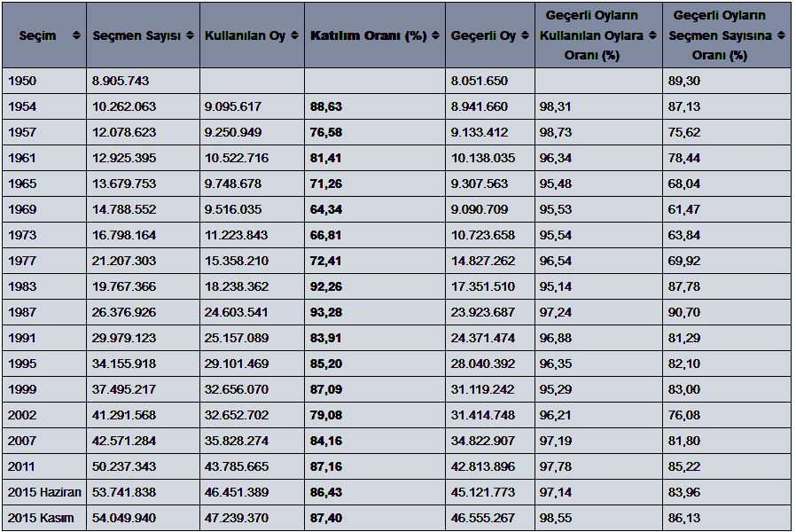Click sort arrows for Geçerli Oyların Seçmen Sayısına Oranı
796x532 pixels.
pos(781,36)
